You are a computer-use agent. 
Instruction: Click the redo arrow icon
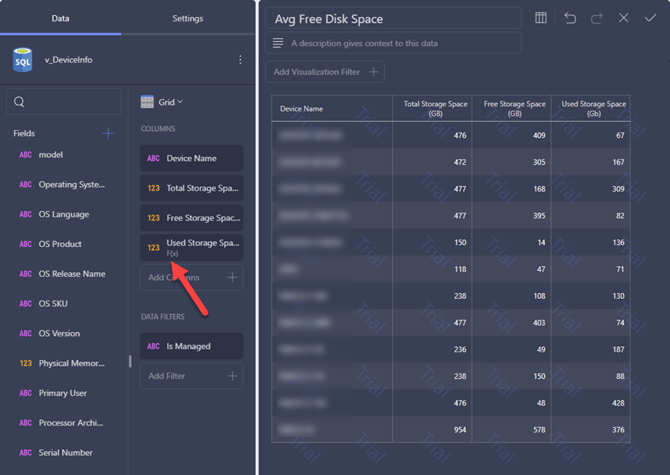tap(597, 18)
